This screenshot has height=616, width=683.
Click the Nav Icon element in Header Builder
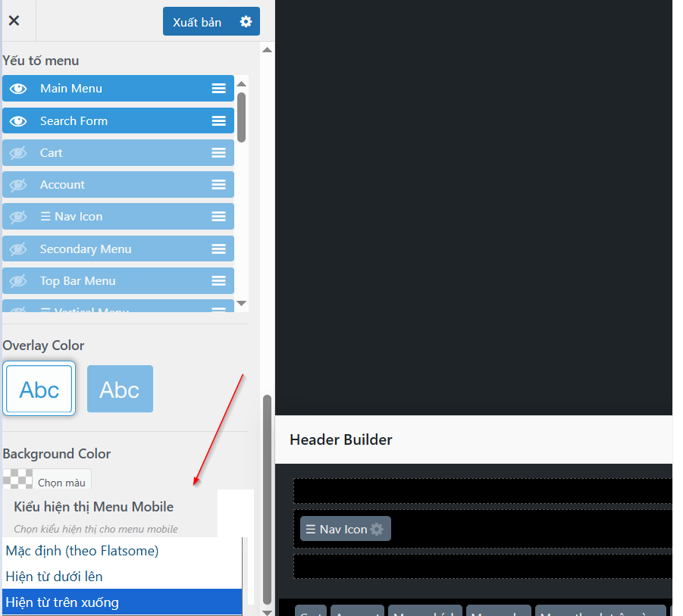[336, 530]
